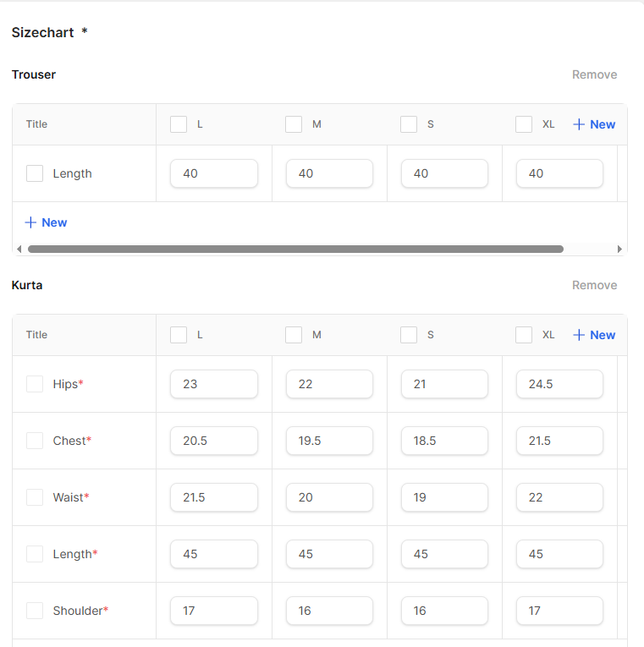Remove the Kurta size chart
Image resolution: width=644 pixels, height=647 pixels.
594,285
